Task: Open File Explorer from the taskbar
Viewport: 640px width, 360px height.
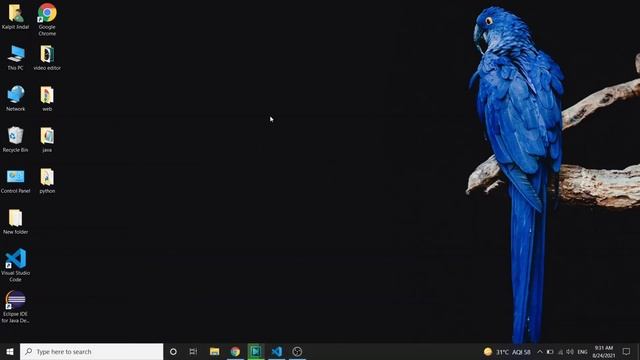Action: [214, 351]
